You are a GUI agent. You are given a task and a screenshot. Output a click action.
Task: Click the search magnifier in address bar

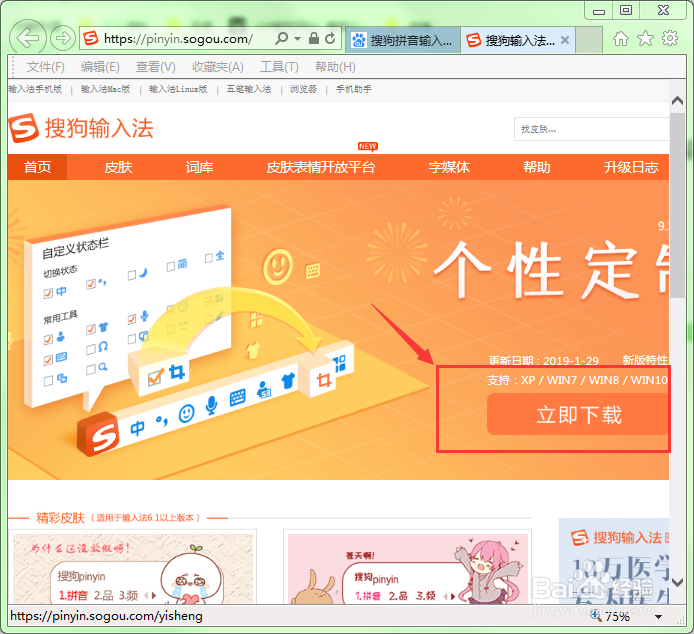click(281, 39)
